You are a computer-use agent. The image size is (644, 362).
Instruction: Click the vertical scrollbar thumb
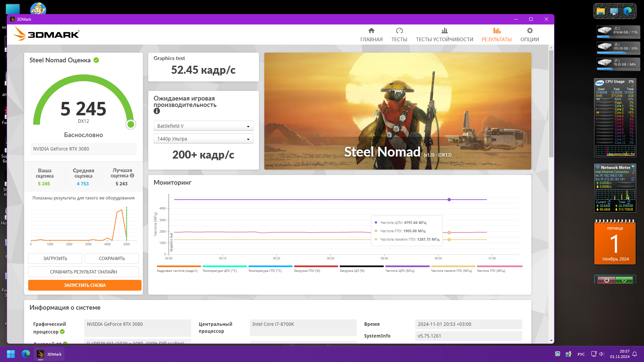click(x=551, y=104)
